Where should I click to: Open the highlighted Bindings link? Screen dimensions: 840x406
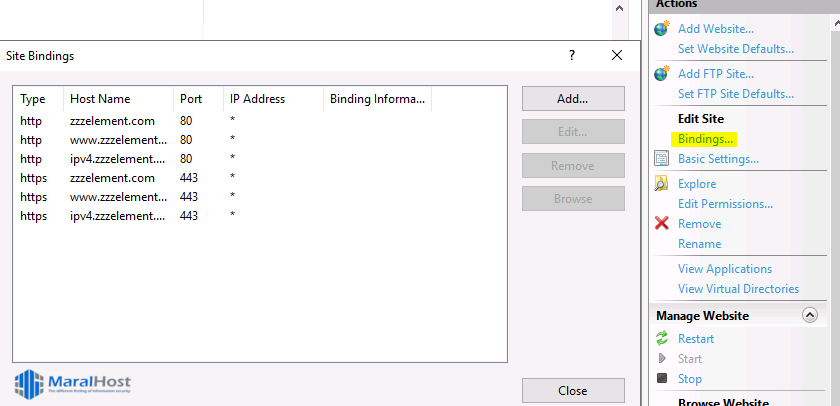click(705, 139)
